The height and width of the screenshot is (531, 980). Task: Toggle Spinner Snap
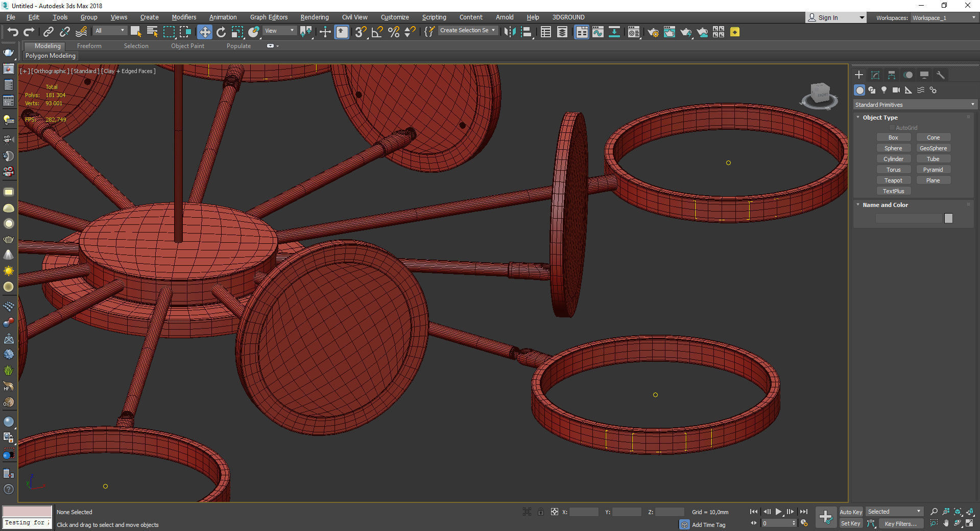[410, 32]
